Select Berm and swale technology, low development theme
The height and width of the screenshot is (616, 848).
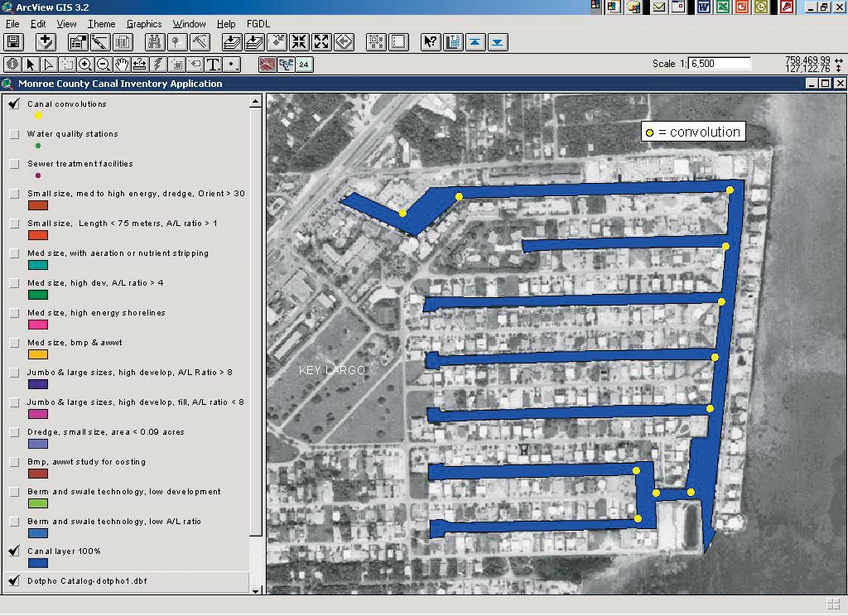click(124, 492)
